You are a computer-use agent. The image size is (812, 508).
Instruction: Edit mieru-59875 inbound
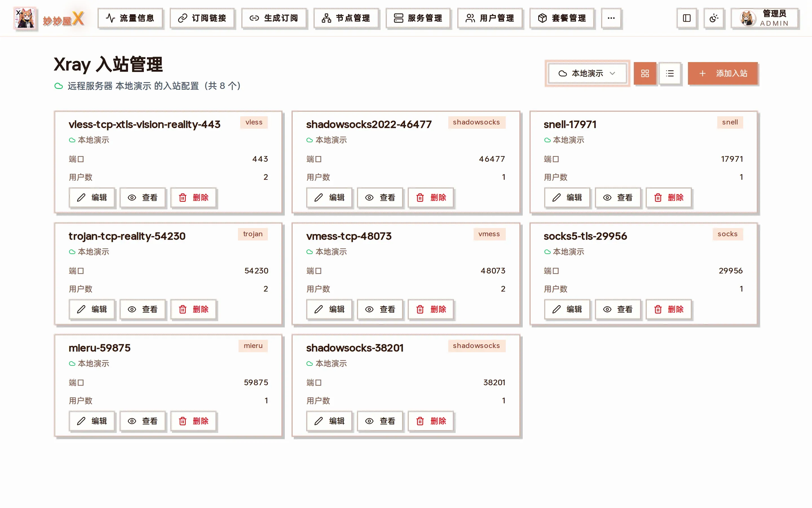pyautogui.click(x=92, y=421)
